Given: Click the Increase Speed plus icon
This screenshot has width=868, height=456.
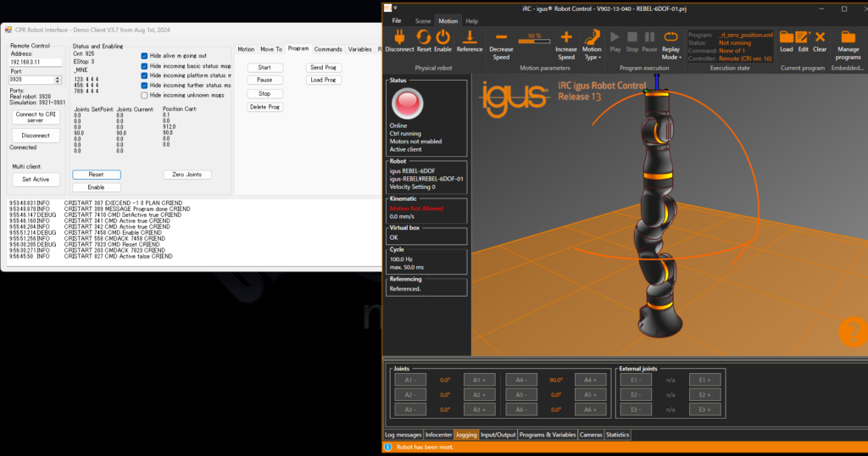Looking at the screenshot, I should point(566,38).
